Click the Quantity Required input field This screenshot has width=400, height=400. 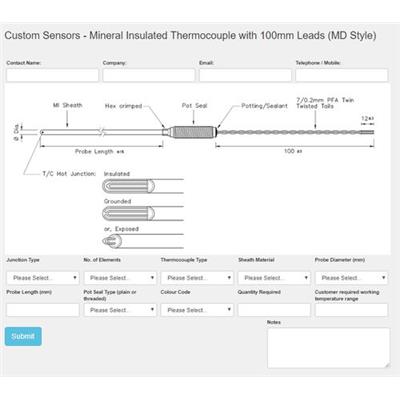(x=274, y=310)
